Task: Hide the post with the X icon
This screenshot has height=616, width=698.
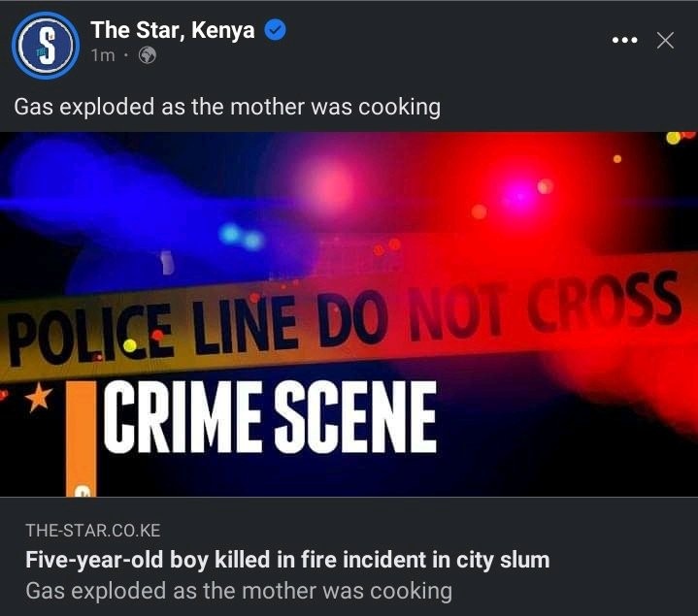Action: [x=665, y=41]
